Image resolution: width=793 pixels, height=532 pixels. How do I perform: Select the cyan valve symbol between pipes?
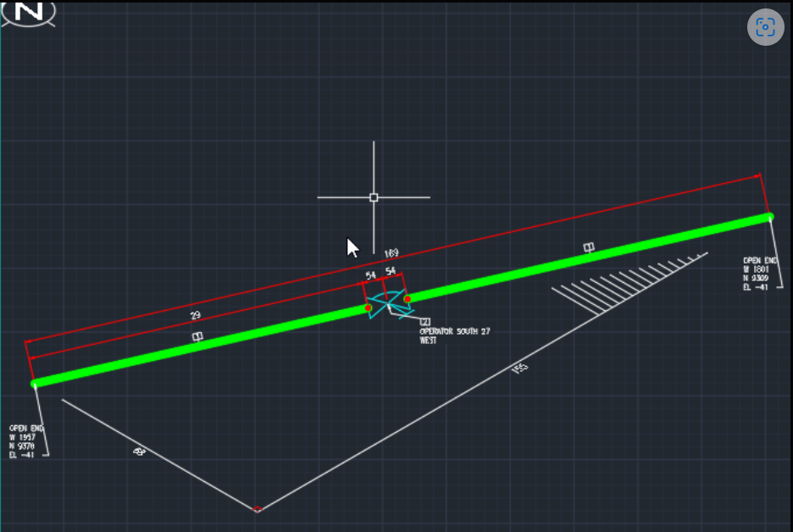[390, 305]
